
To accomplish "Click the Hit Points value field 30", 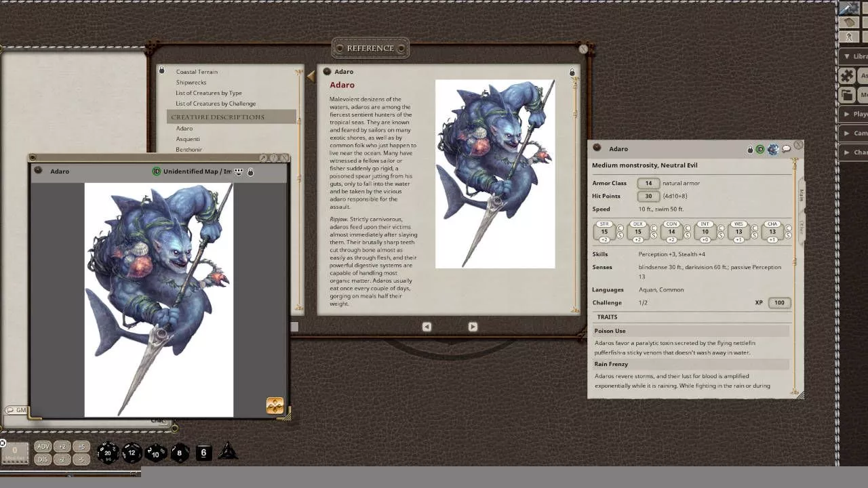I will pos(648,196).
